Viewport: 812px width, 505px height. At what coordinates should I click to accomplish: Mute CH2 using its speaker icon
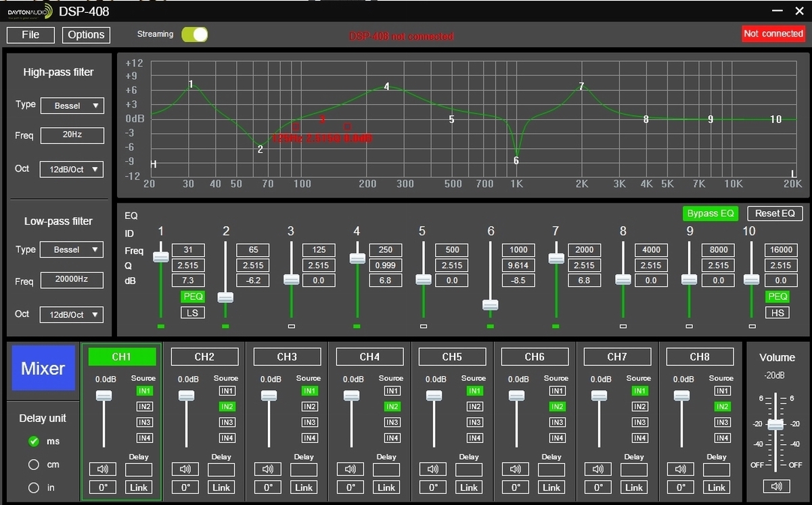click(185, 469)
